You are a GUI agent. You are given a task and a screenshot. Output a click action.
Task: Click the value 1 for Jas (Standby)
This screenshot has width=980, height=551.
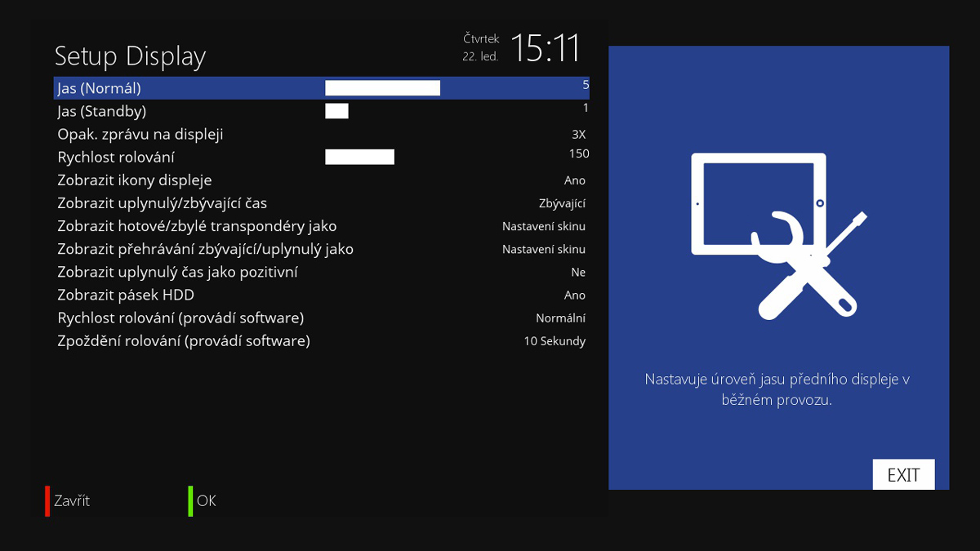pyautogui.click(x=586, y=107)
